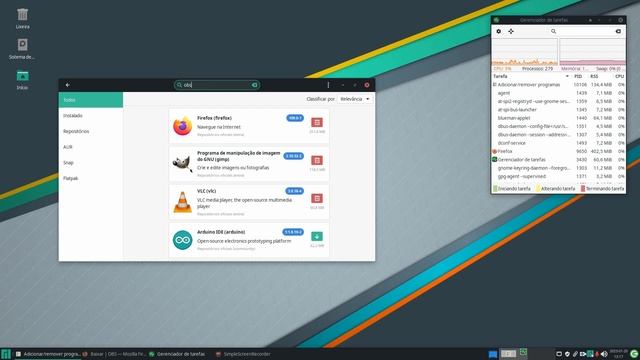The width and height of the screenshot is (640, 360).
Task: Select the Repositórios category
Action: pos(91,131)
